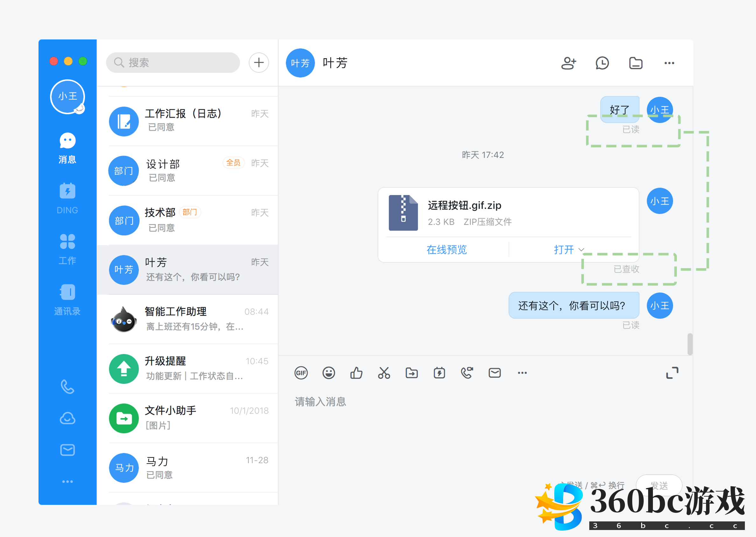Switch to the DING tab in sidebar

tap(67, 198)
